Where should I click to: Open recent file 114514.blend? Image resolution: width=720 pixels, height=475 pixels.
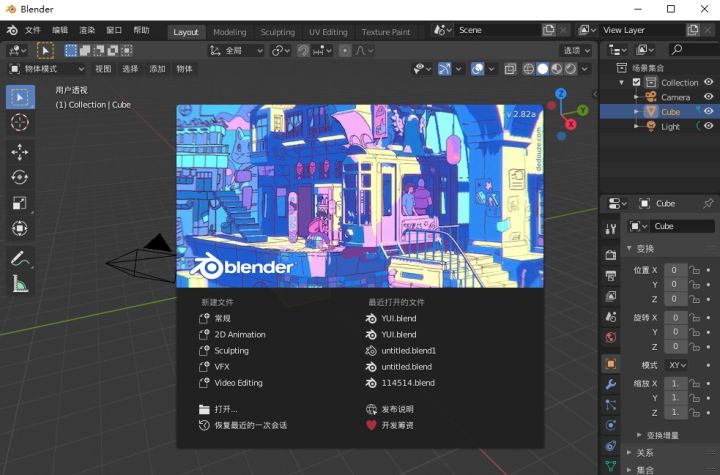408,383
